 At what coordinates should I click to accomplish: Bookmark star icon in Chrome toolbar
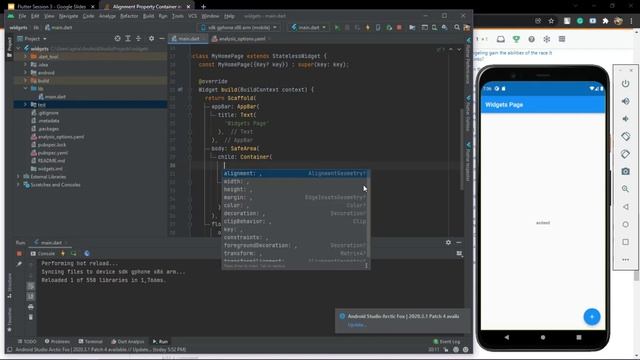click(x=551, y=21)
